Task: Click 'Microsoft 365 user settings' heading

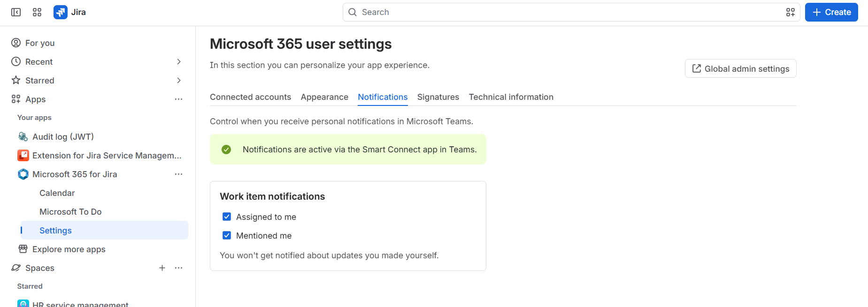Action: 300,44
